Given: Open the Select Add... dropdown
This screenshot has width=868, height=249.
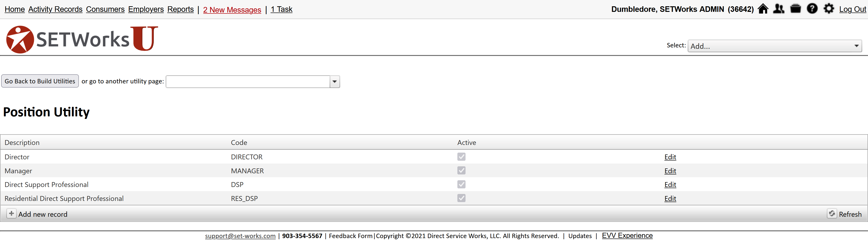Looking at the screenshot, I should click(x=775, y=46).
